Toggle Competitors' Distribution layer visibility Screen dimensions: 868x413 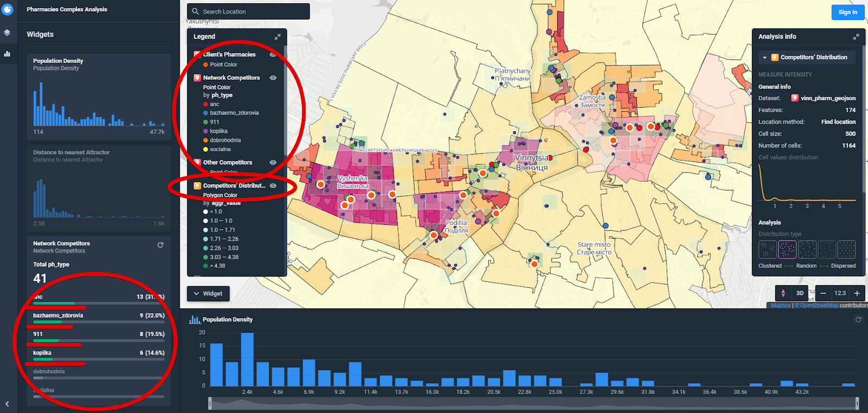click(273, 186)
